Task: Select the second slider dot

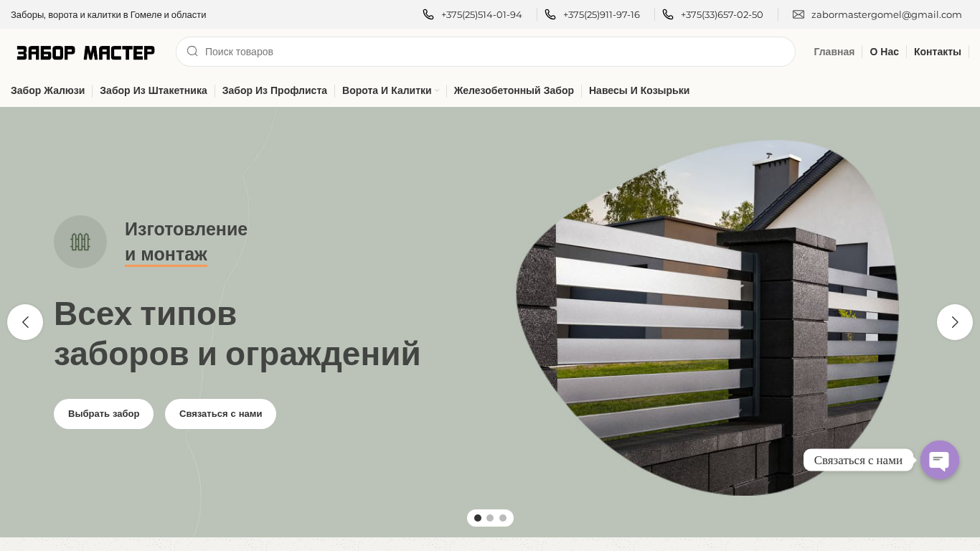Action: (490, 518)
